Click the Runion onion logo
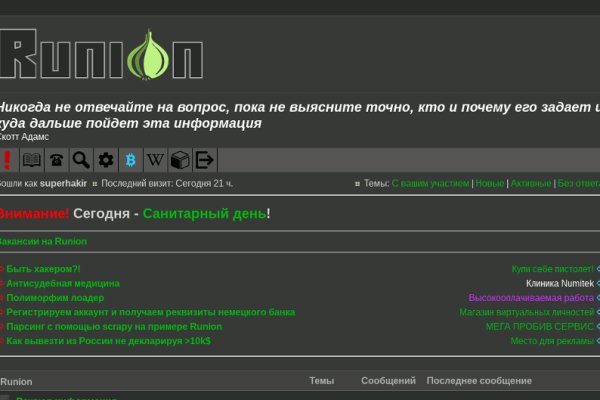Viewport: 600px width, 400px height. (100, 54)
